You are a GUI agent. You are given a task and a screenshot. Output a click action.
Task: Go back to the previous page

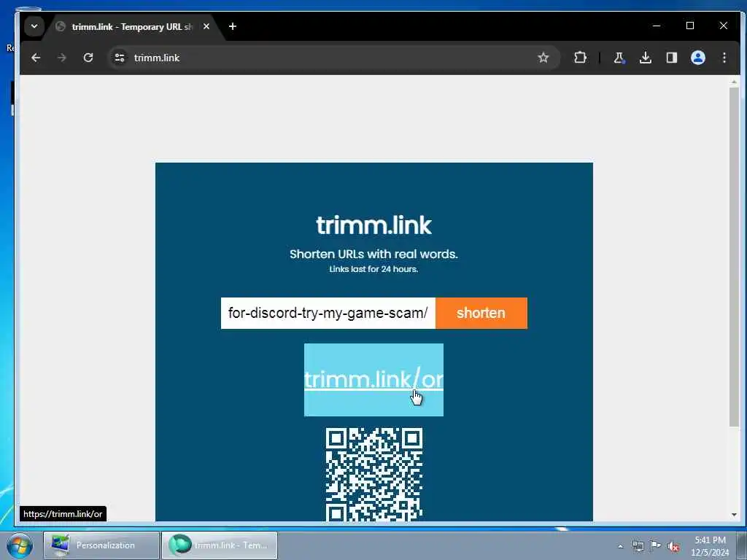[36, 58]
